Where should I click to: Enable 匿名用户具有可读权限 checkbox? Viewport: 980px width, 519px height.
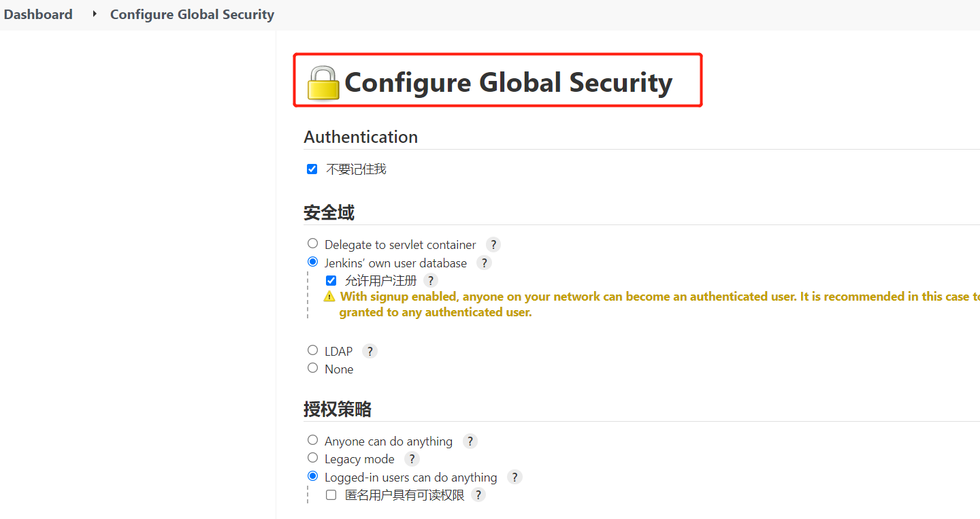(331, 495)
